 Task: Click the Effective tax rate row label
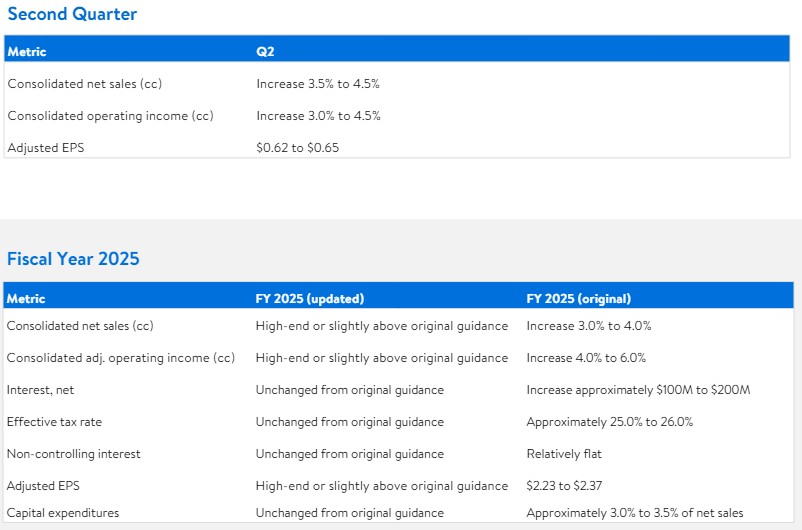54,422
